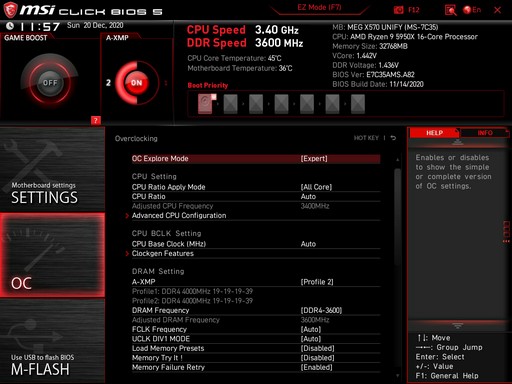
Task: Click the scroll down arrow of settings list
Action: coord(397,376)
